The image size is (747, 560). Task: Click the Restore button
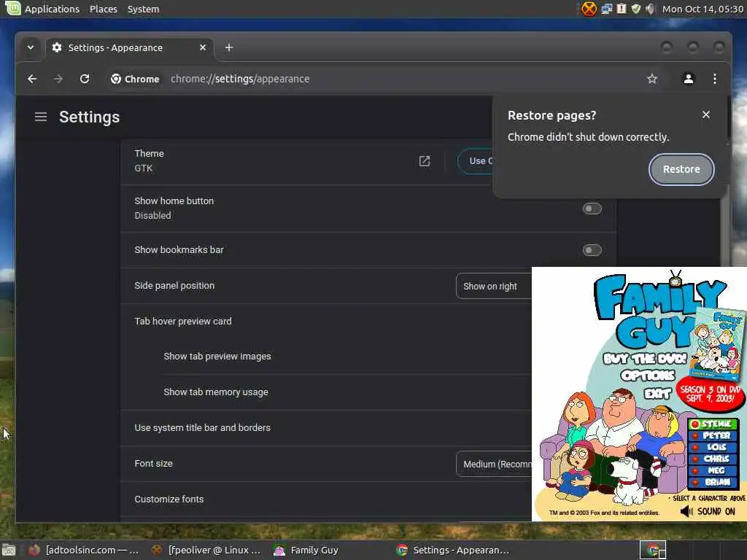(681, 169)
